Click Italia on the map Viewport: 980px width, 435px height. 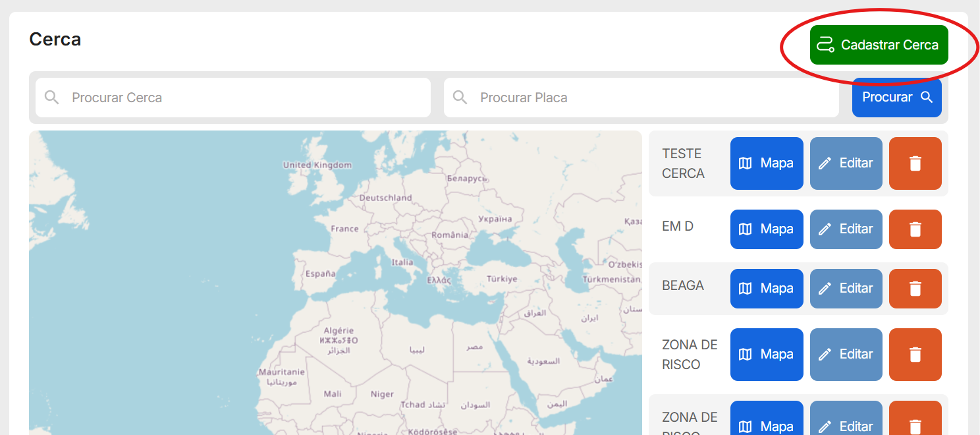pos(402,262)
